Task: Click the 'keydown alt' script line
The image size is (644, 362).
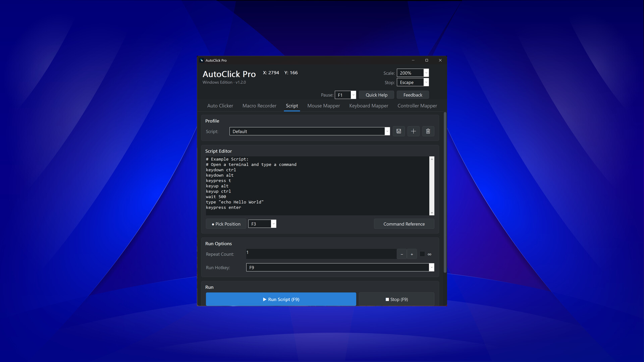Action: [220, 175]
